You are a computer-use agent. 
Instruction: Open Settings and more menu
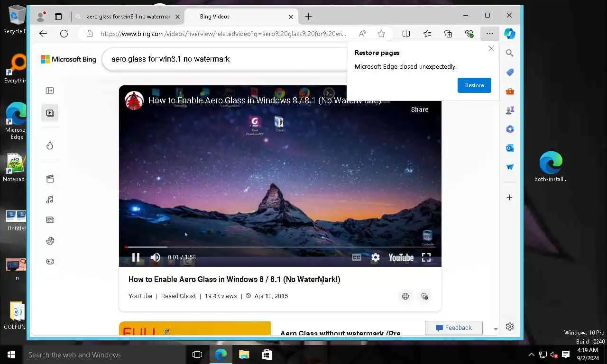(x=489, y=34)
